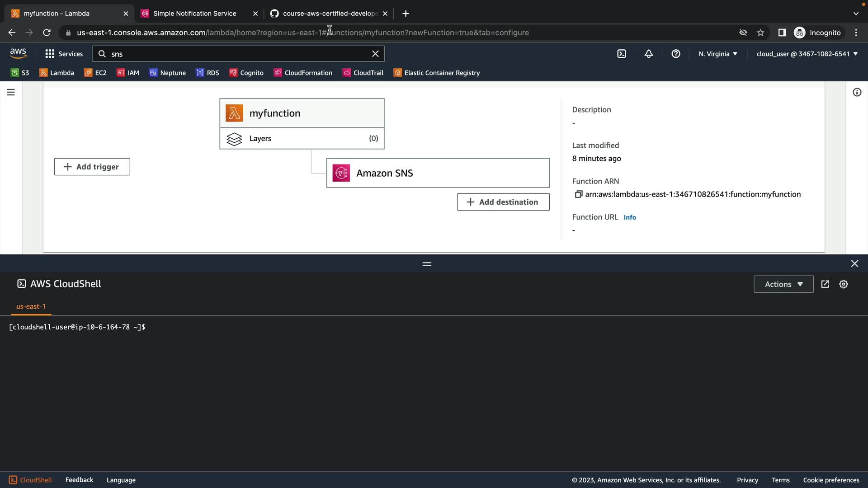Open the info panel icon on right
This screenshot has height=488, width=868.
tap(857, 92)
